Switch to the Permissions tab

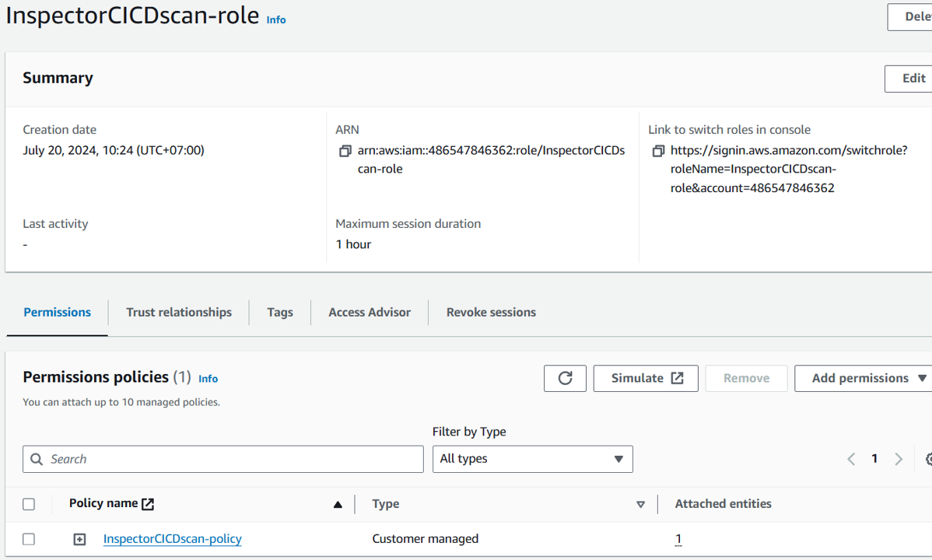tap(57, 312)
